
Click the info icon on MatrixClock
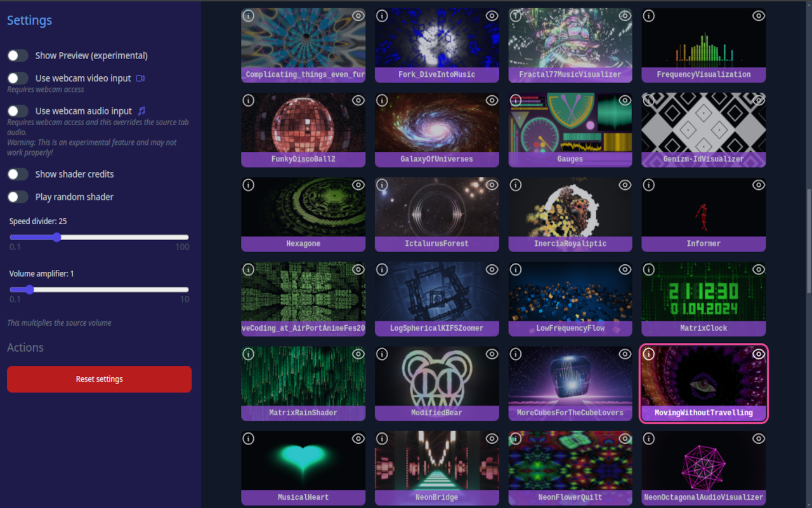point(648,269)
